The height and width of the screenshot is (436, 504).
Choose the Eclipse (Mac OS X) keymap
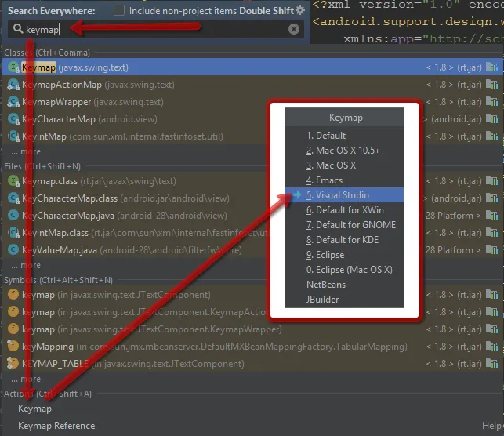coord(344,270)
